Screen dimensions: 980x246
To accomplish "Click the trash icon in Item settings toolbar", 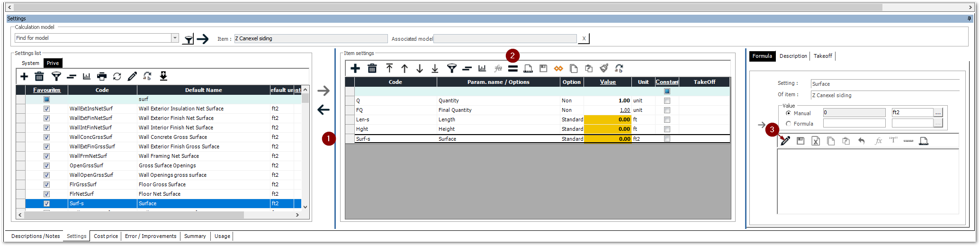I will pyautogui.click(x=372, y=69).
